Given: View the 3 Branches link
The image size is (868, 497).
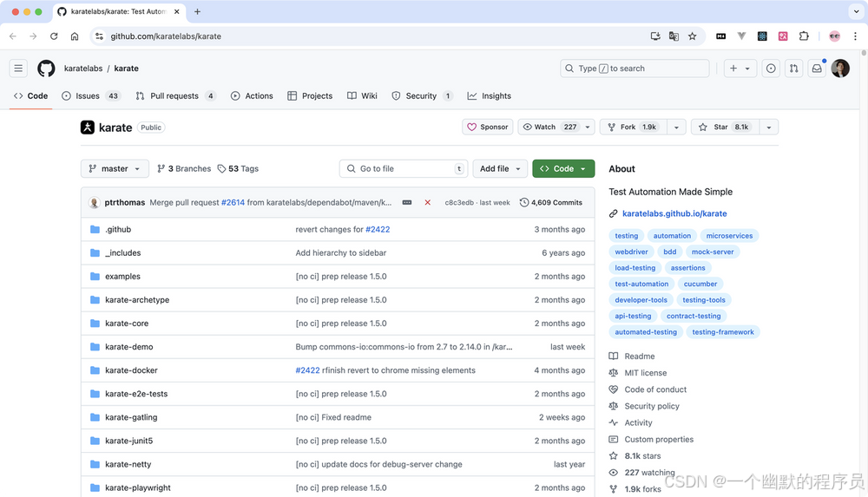Looking at the screenshot, I should click(x=184, y=169).
